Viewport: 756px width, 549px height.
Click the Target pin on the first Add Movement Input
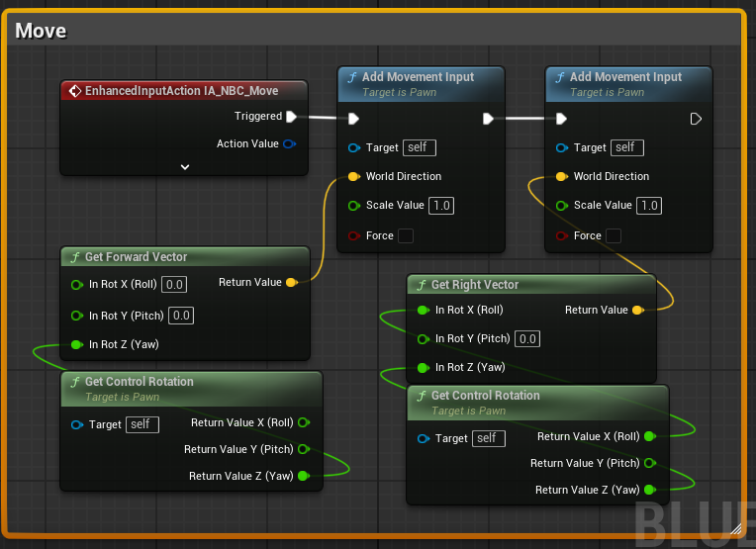click(x=354, y=148)
